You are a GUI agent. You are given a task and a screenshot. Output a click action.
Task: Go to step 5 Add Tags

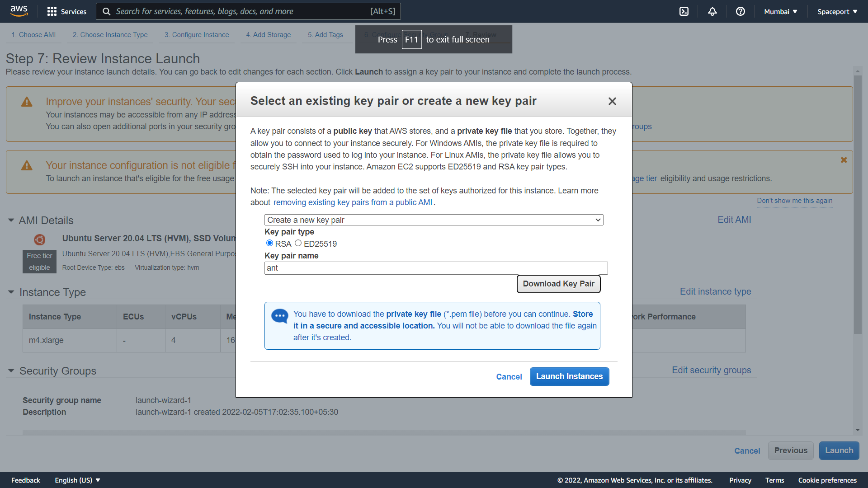(325, 35)
